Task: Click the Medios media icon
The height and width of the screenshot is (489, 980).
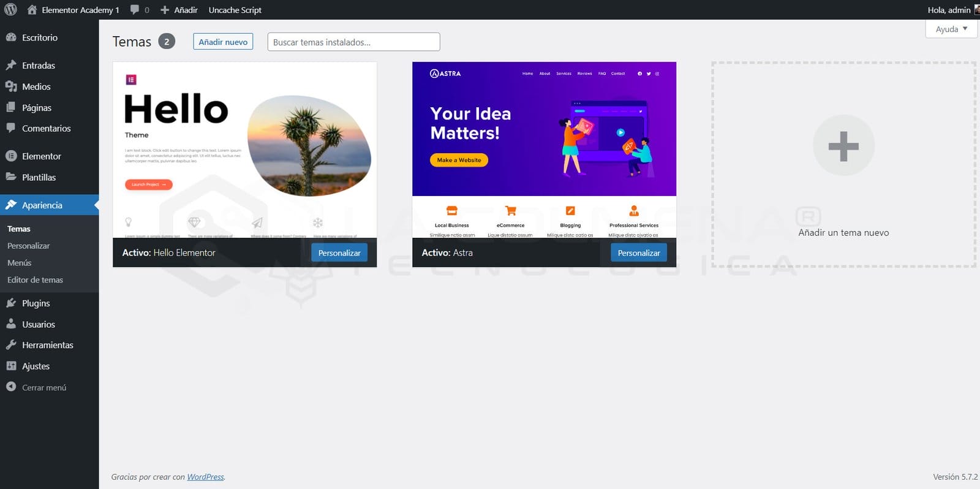Action: tap(11, 86)
